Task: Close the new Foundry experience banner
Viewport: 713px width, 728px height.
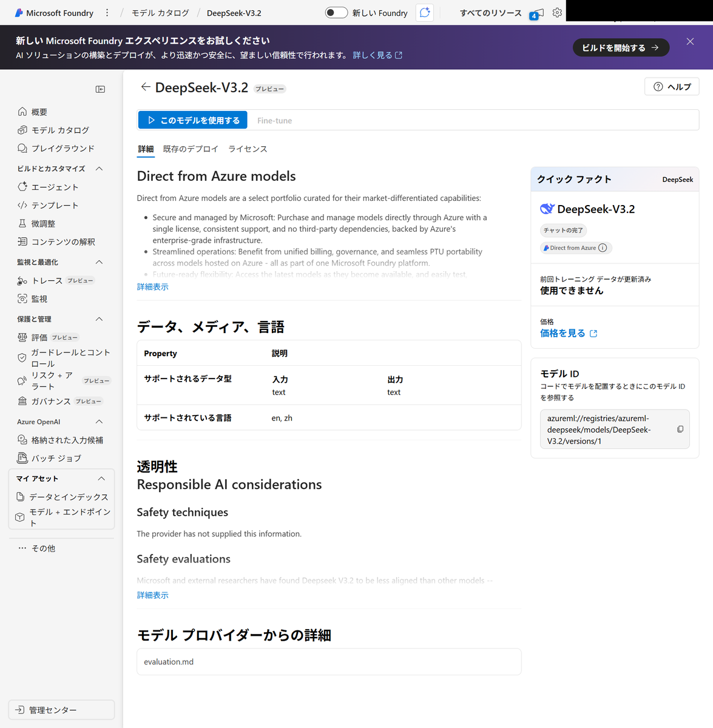Action: coord(690,41)
